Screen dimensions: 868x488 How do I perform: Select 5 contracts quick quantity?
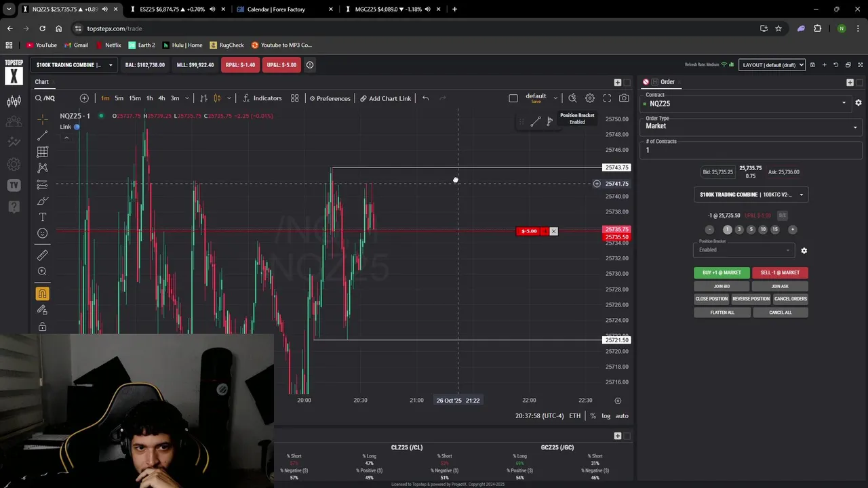(751, 230)
